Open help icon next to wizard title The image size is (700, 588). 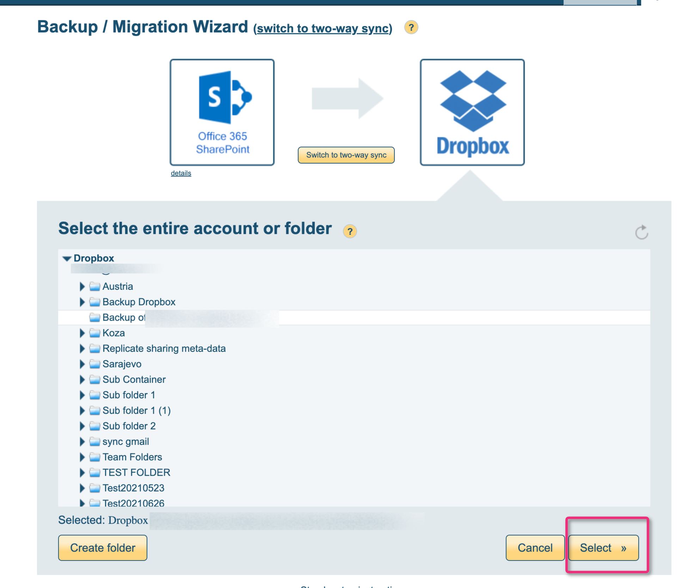(411, 27)
